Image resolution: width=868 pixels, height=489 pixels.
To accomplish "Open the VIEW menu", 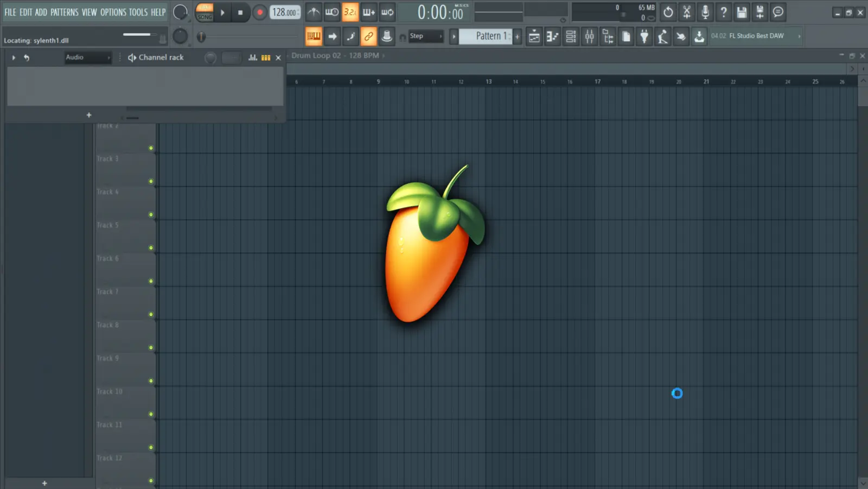I will pos(90,12).
